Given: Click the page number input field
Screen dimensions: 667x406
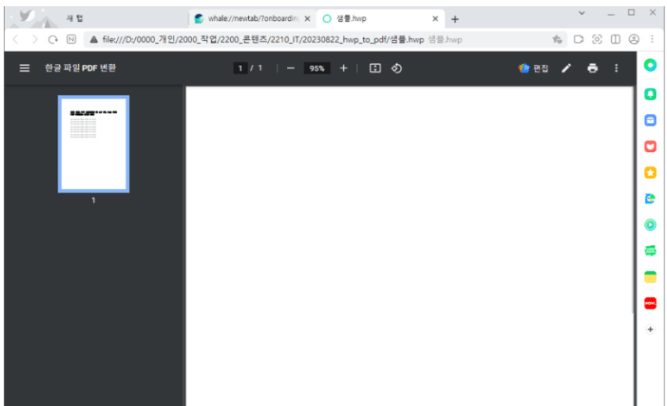Looking at the screenshot, I should (x=240, y=68).
